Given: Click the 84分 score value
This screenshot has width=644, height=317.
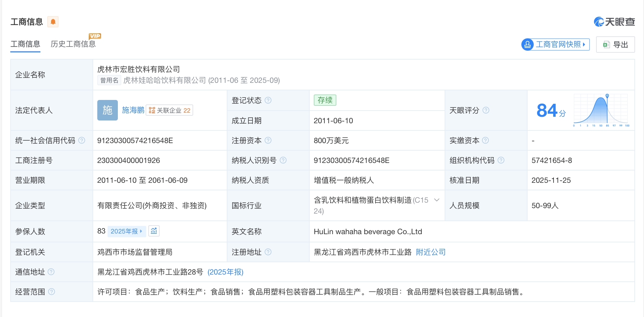Looking at the screenshot, I should pos(551,111).
